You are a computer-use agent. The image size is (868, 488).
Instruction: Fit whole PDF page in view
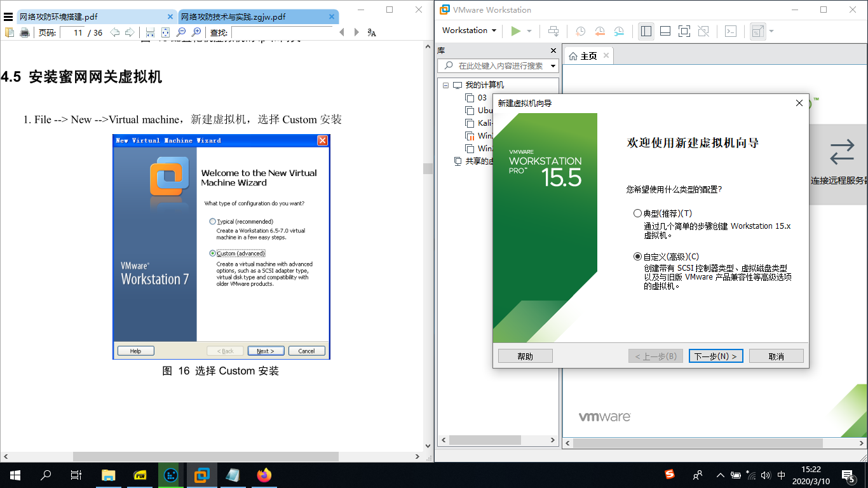tap(165, 32)
